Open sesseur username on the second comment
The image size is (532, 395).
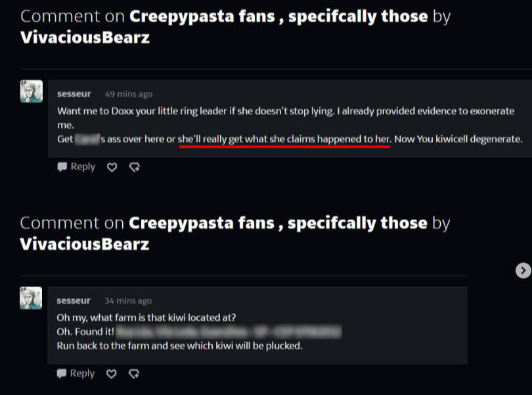74,300
